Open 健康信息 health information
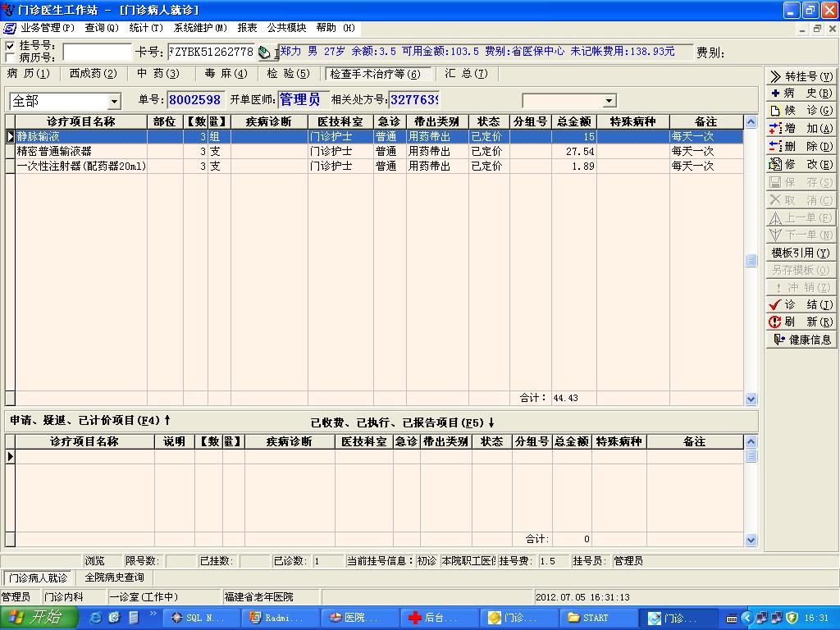Screen dimensions: 840x630 [x=801, y=340]
